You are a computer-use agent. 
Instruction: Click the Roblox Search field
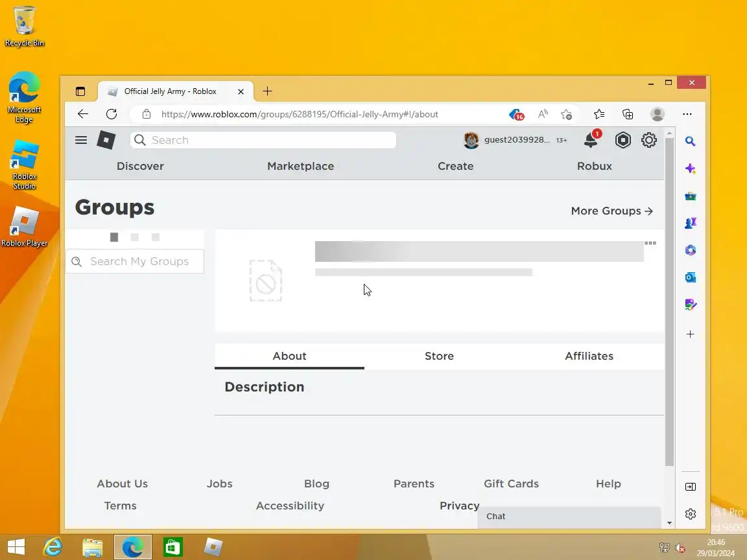263,140
